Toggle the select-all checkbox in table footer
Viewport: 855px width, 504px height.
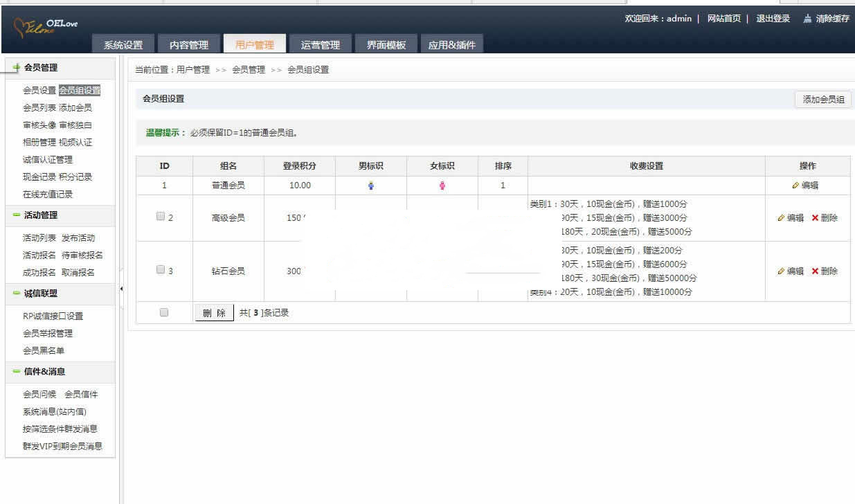click(164, 312)
